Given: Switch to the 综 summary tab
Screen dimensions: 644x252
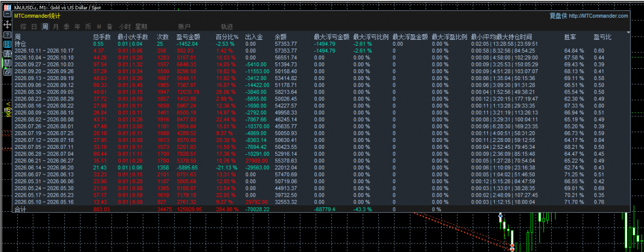Looking at the screenshot, I should (24, 26).
